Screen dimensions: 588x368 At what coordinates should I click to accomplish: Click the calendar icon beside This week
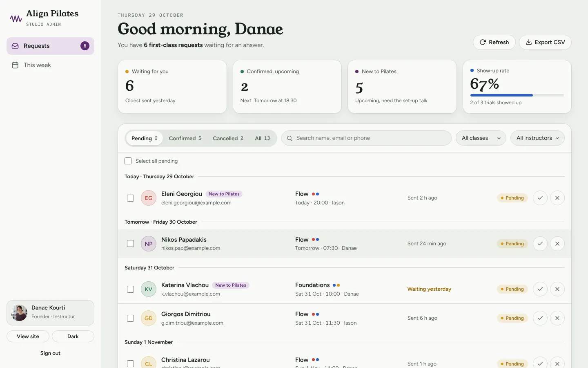pyautogui.click(x=15, y=65)
